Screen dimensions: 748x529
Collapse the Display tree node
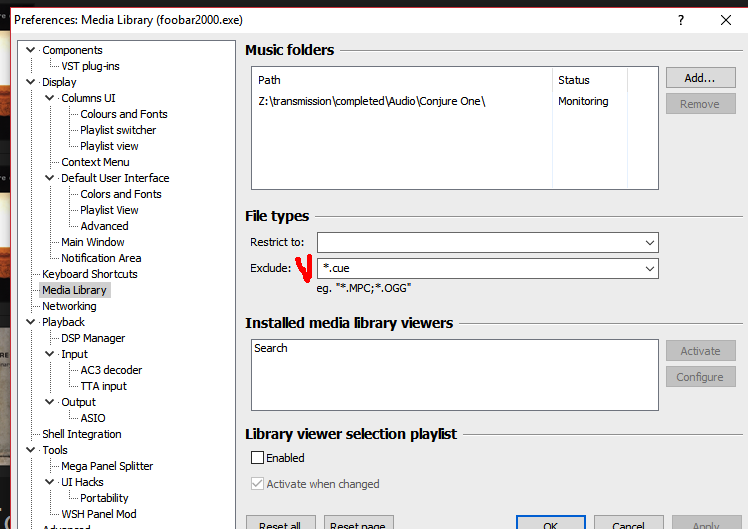(31, 82)
